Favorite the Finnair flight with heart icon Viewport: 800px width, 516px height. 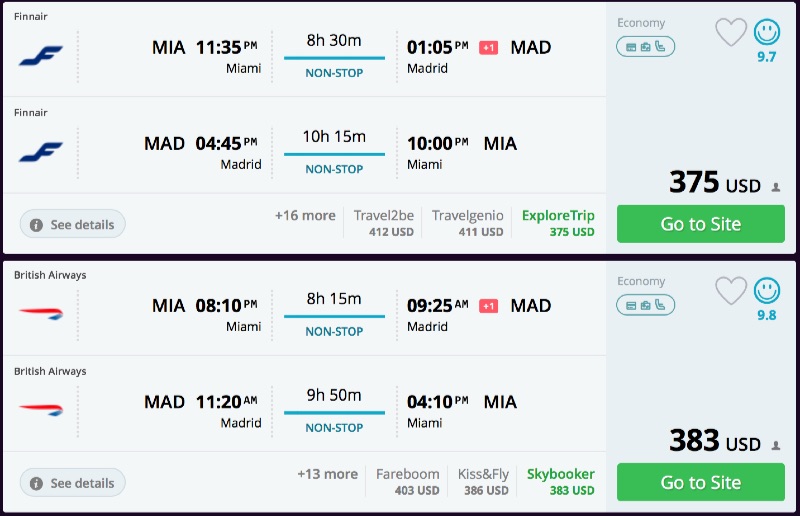click(731, 33)
